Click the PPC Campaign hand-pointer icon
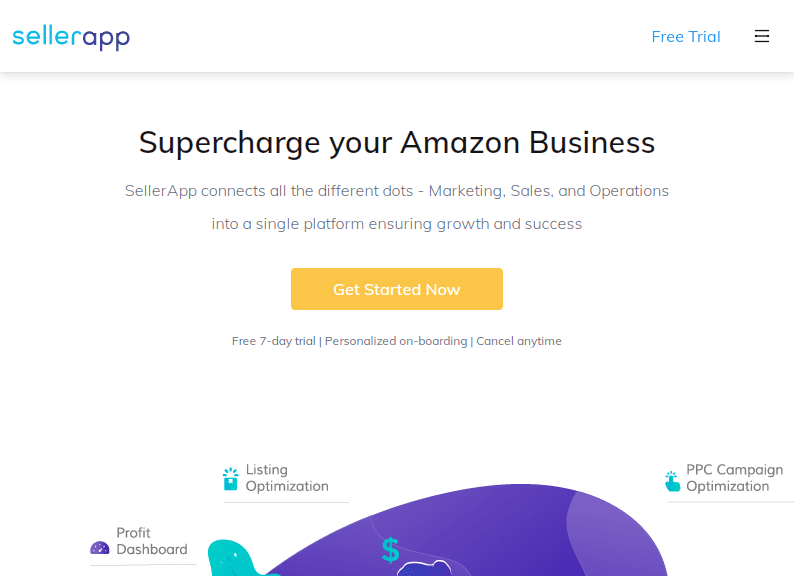Image resolution: width=794 pixels, height=576 pixels. [x=672, y=481]
